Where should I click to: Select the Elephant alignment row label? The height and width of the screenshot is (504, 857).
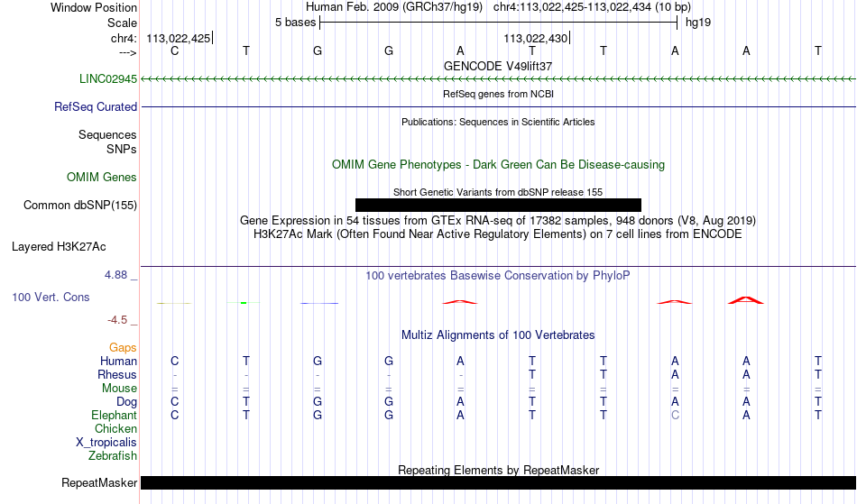114,415
